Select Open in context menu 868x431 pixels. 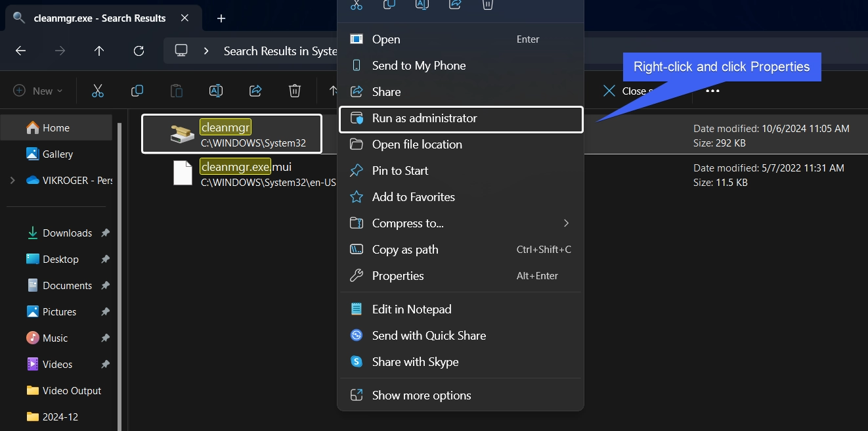pos(460,39)
